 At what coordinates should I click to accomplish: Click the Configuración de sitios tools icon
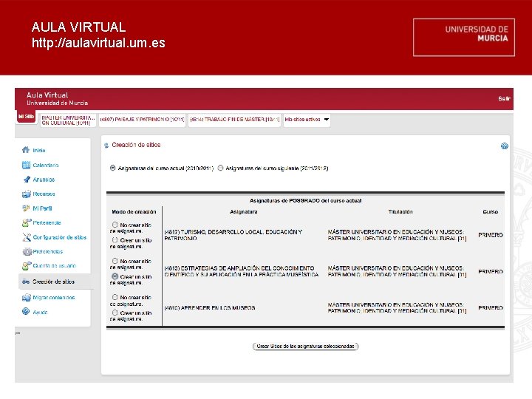tap(27, 237)
